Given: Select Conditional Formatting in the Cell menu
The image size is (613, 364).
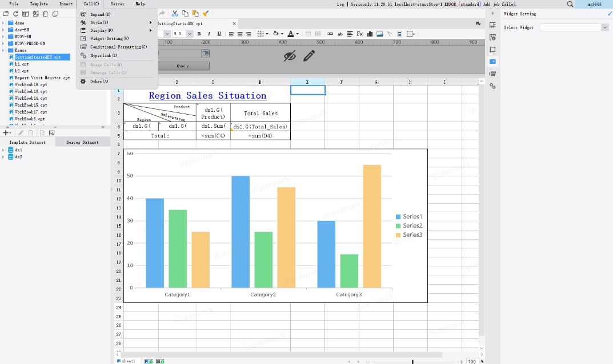Looking at the screenshot, I should click(117, 47).
